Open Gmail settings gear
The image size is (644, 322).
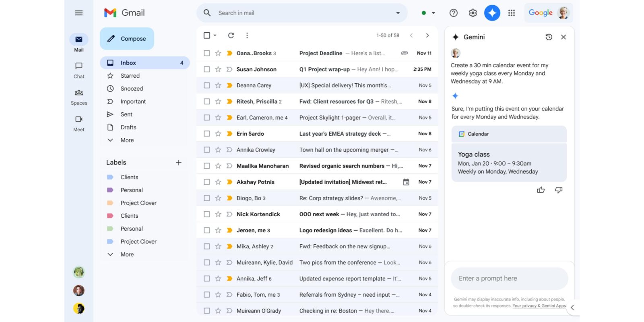click(473, 13)
